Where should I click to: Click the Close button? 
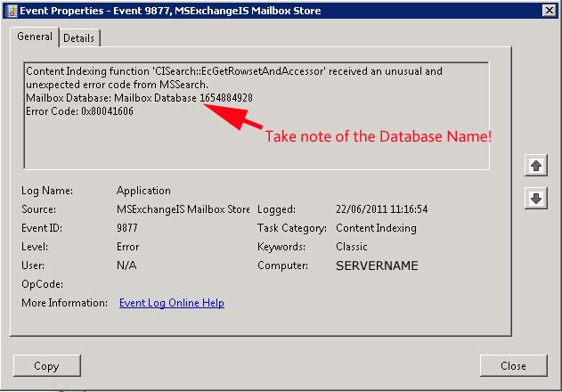tap(514, 366)
